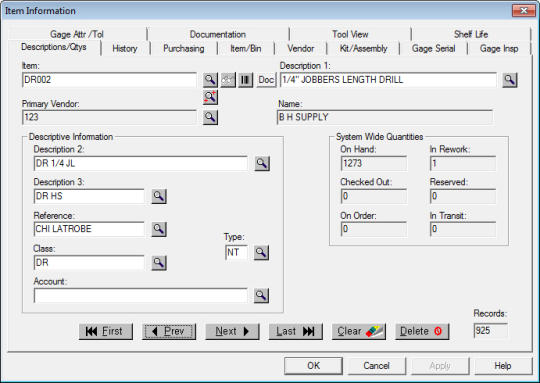
Task: Click lookup icon beside Primary Vendor field
Action: tap(210, 117)
